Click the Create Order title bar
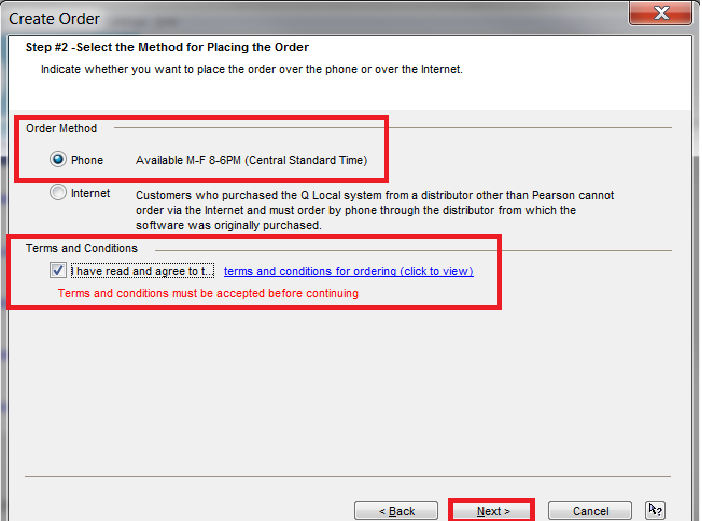702x521 pixels. 300,17
